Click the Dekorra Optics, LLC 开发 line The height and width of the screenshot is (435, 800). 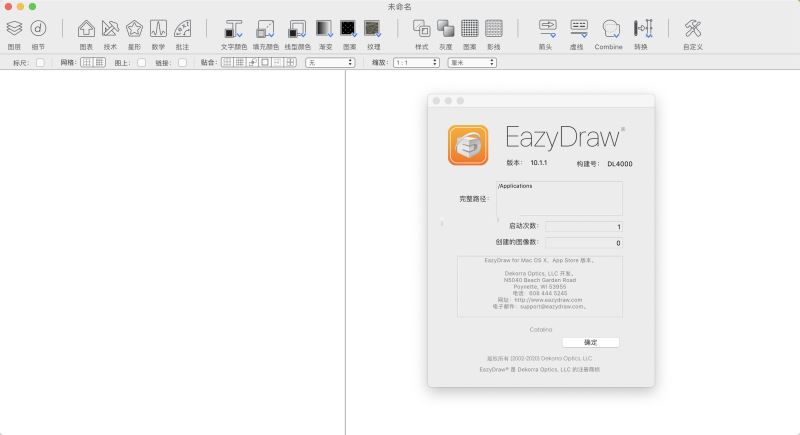539,273
